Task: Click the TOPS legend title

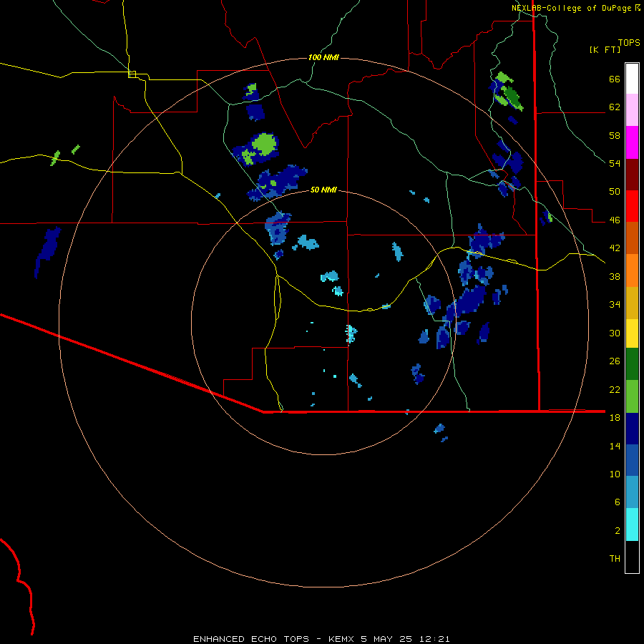Action: click(629, 43)
